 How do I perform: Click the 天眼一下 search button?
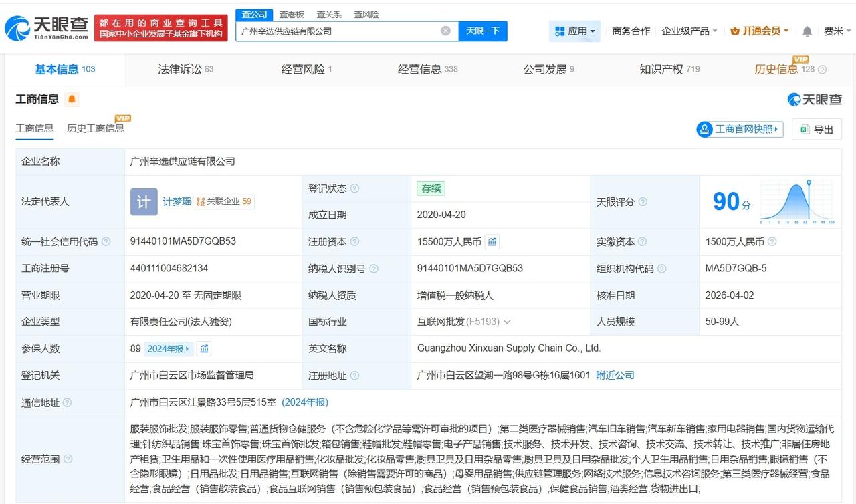pos(483,31)
